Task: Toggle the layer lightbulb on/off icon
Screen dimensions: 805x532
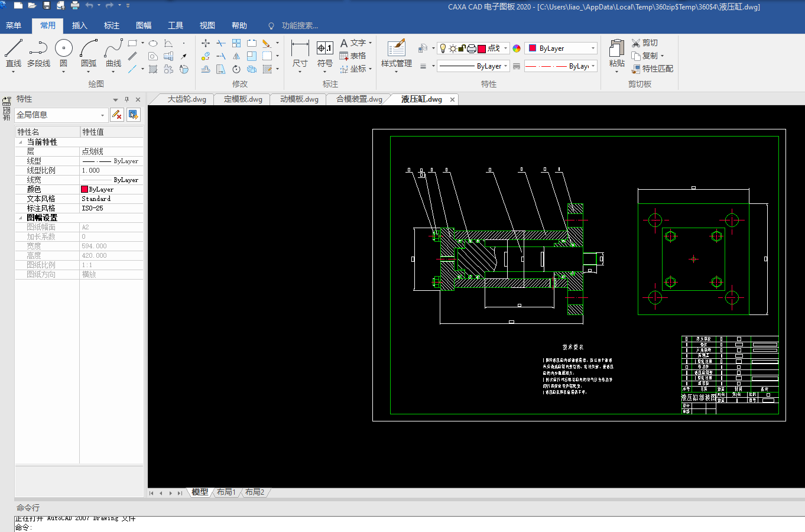Action: [443, 48]
